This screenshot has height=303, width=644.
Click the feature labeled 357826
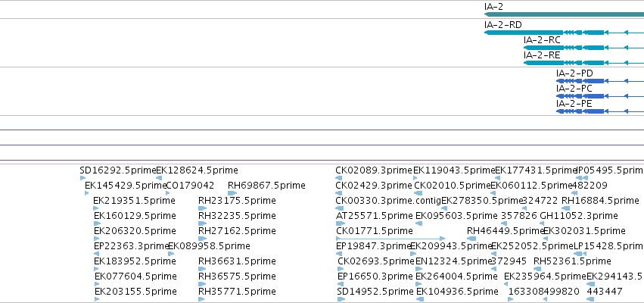click(519, 216)
